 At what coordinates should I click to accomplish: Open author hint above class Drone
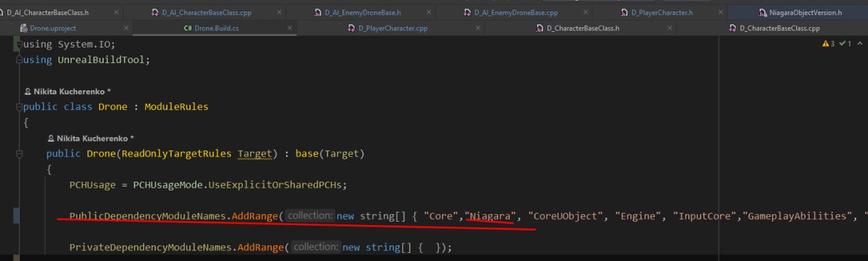click(67, 91)
